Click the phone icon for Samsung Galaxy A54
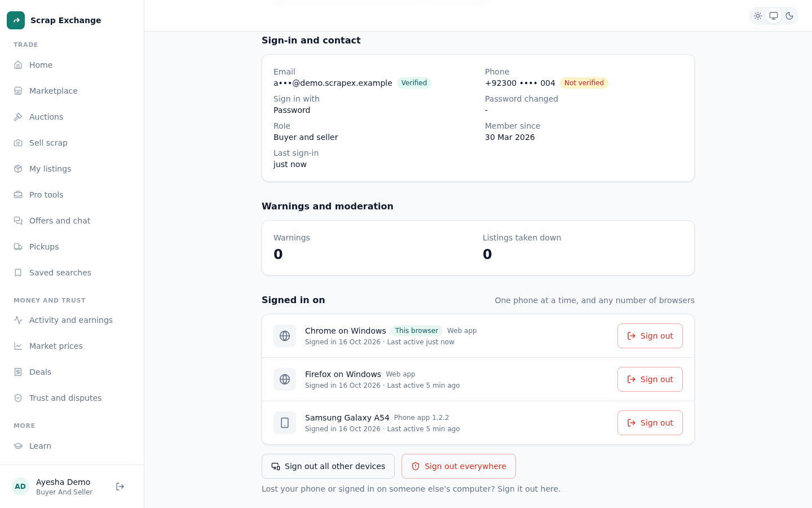Screen dimensions: 812x508 pyautogui.click(x=285, y=423)
